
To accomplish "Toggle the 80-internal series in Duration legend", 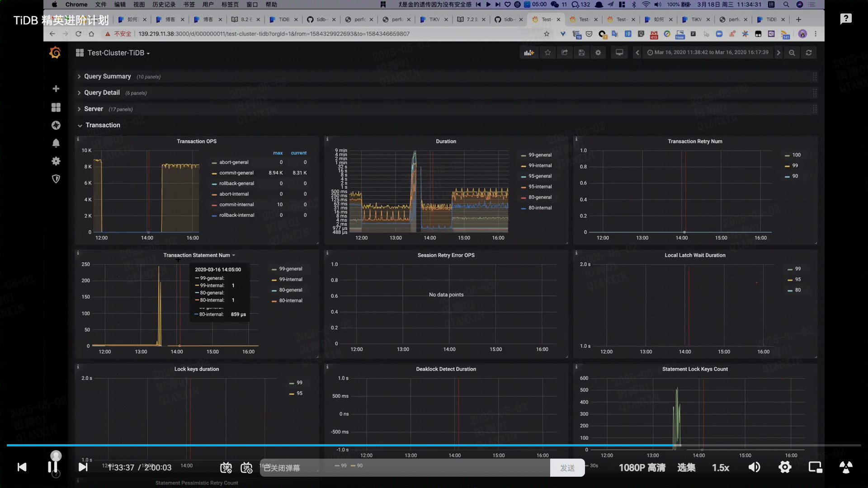I will coord(540,208).
